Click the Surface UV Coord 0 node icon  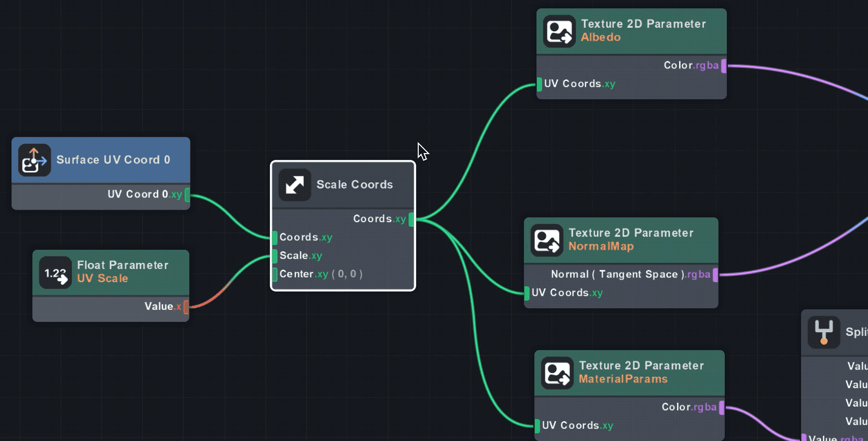tap(35, 160)
